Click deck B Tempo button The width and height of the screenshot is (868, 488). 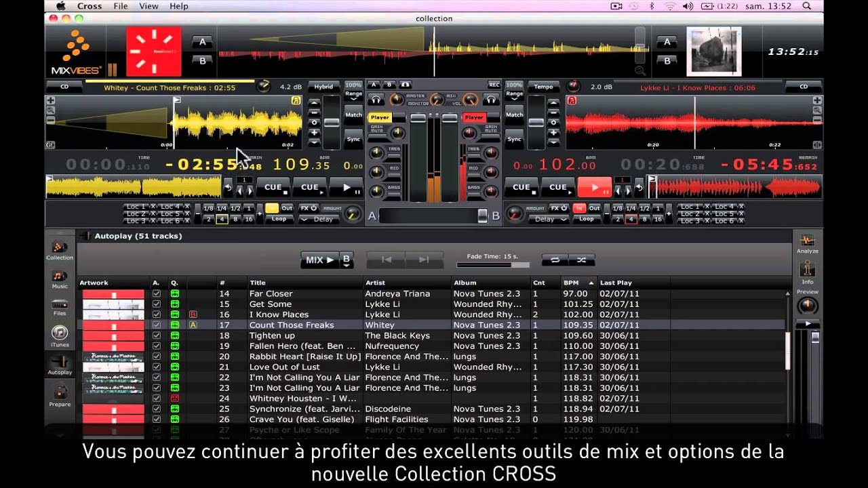click(543, 87)
